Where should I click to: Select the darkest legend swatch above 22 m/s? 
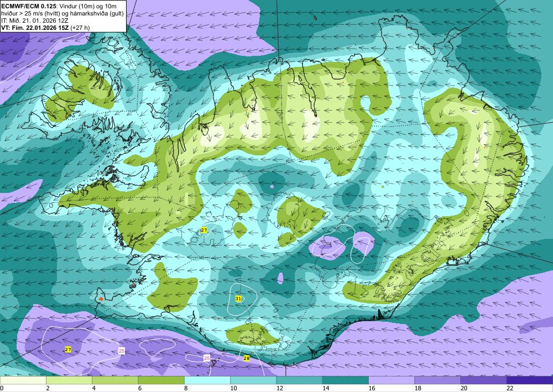tap(530, 380)
